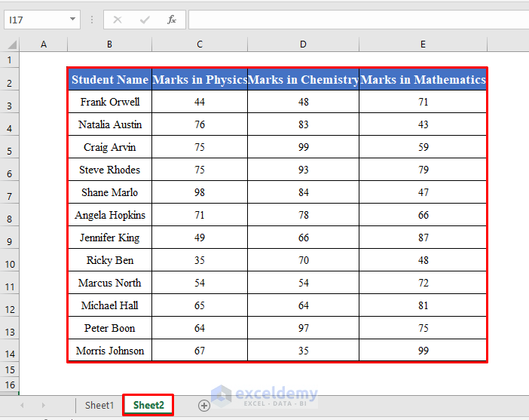The height and width of the screenshot is (420, 529).
Task: Click the Select All corner triangle
Action: coord(11,44)
